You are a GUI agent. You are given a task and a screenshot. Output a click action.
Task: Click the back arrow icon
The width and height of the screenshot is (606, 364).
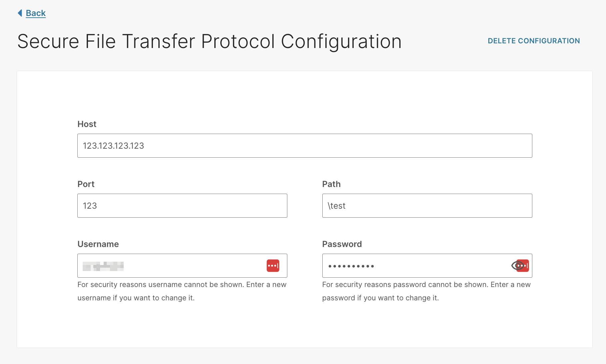[x=20, y=13]
